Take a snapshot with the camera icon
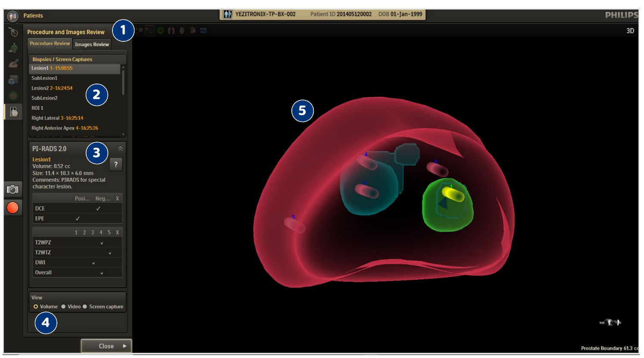644x358 pixels. click(x=13, y=189)
